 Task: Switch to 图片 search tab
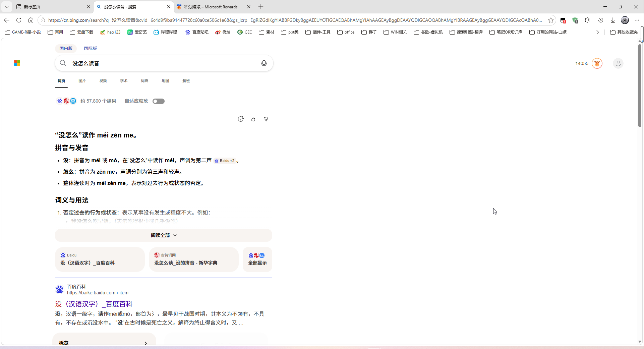82,81
